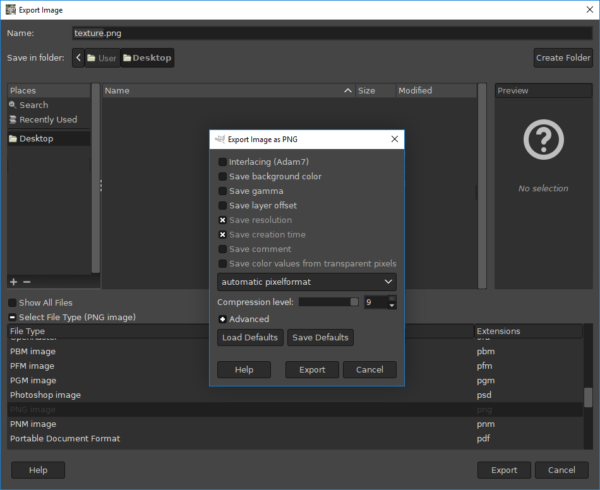Enable Save color values from transparent pixels
600x490 pixels.
[222, 264]
